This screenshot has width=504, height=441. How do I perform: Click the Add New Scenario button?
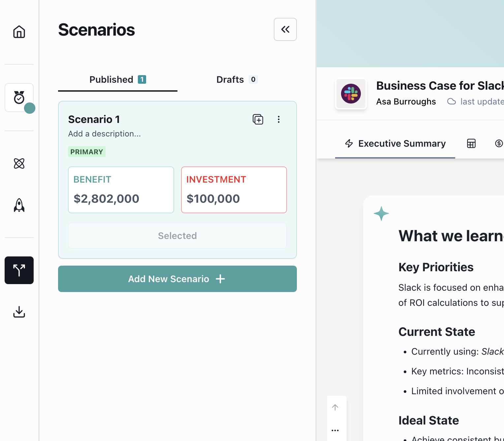pyautogui.click(x=177, y=279)
